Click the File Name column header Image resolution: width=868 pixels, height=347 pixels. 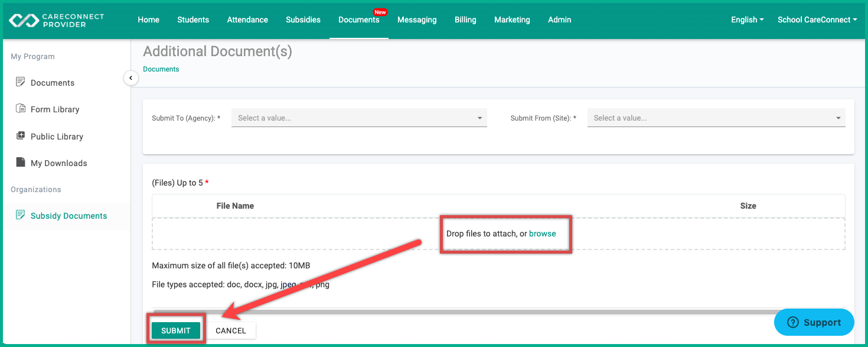pos(235,206)
